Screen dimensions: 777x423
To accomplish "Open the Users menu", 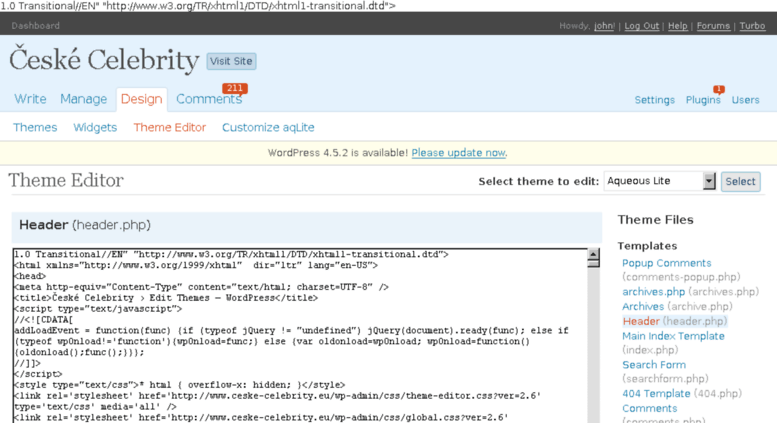I will coord(745,100).
